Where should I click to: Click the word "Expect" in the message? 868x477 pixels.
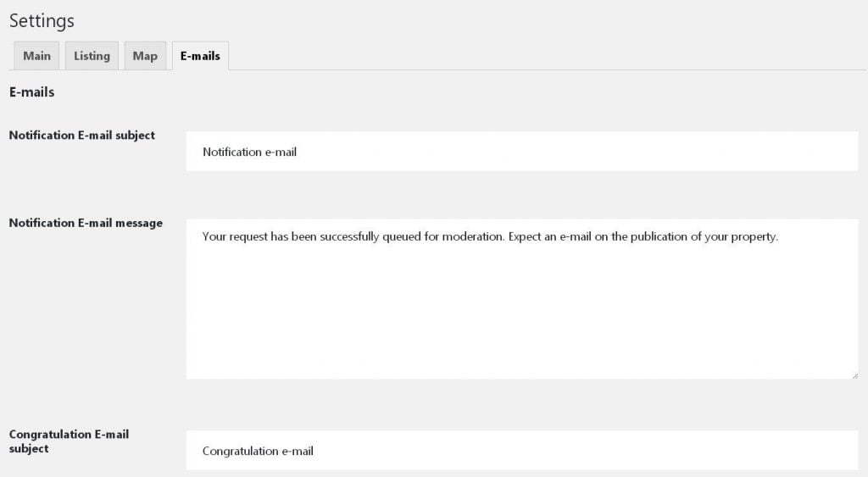click(526, 237)
